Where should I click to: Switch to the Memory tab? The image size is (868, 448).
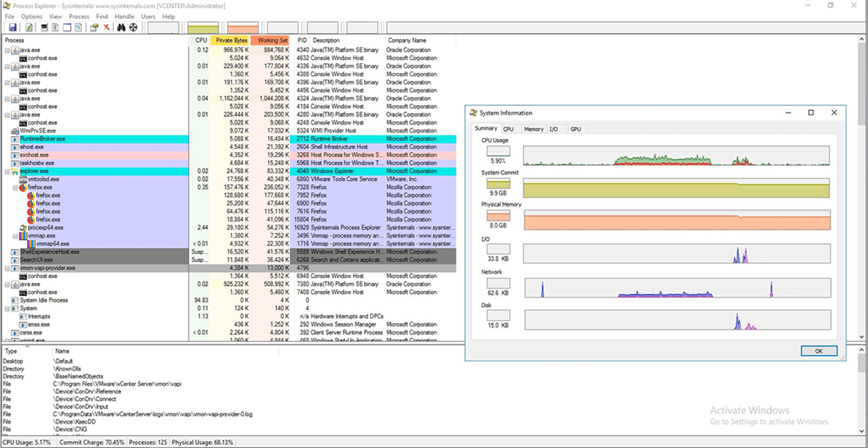pos(534,129)
